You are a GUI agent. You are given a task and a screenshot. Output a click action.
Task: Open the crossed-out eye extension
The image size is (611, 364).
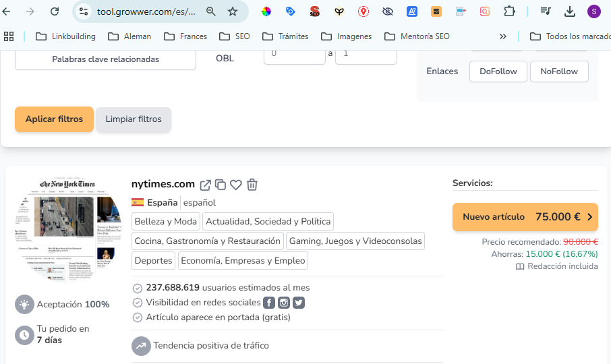point(388,11)
